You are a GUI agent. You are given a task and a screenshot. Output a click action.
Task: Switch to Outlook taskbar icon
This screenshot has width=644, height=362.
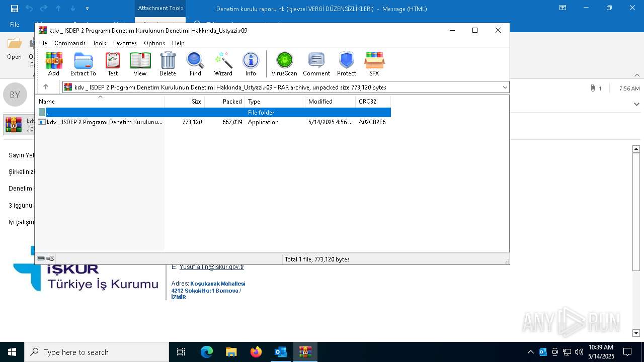pyautogui.click(x=280, y=352)
